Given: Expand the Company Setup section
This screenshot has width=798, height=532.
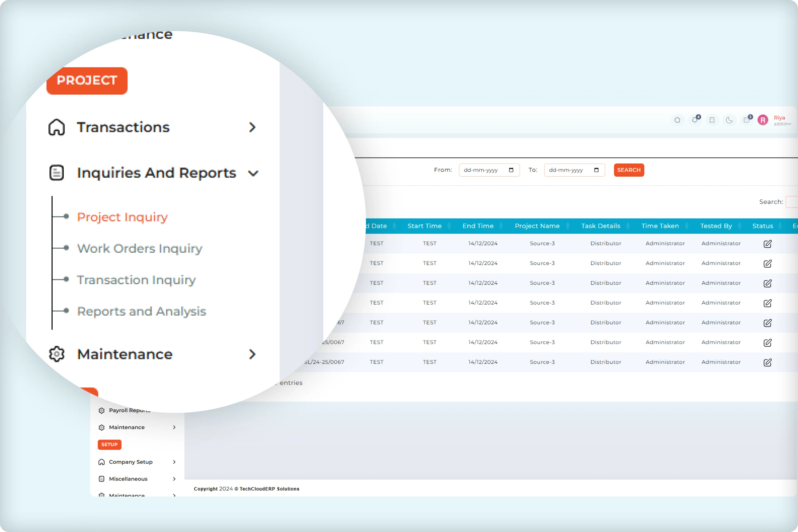Looking at the screenshot, I should (131, 462).
